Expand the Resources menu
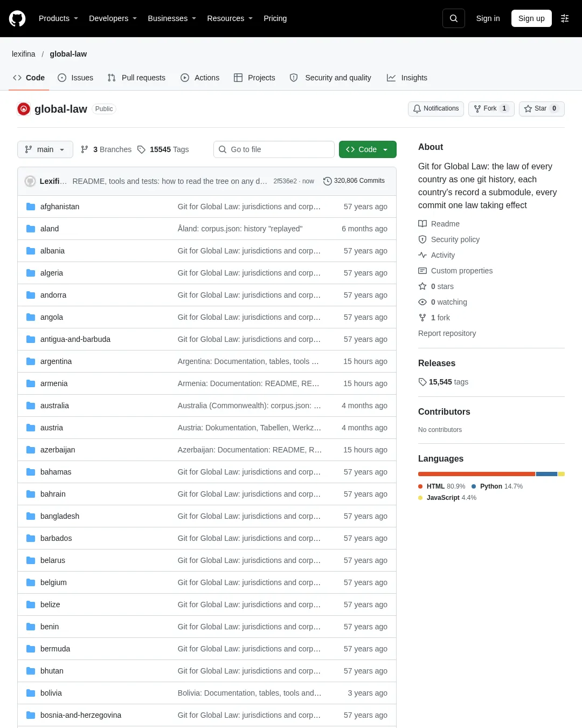This screenshot has width=582, height=728. point(230,18)
